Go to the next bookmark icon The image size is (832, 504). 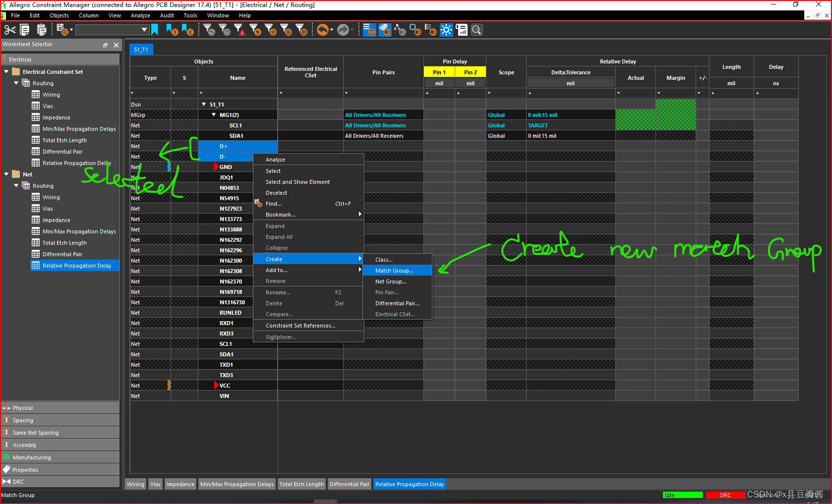(x=172, y=30)
